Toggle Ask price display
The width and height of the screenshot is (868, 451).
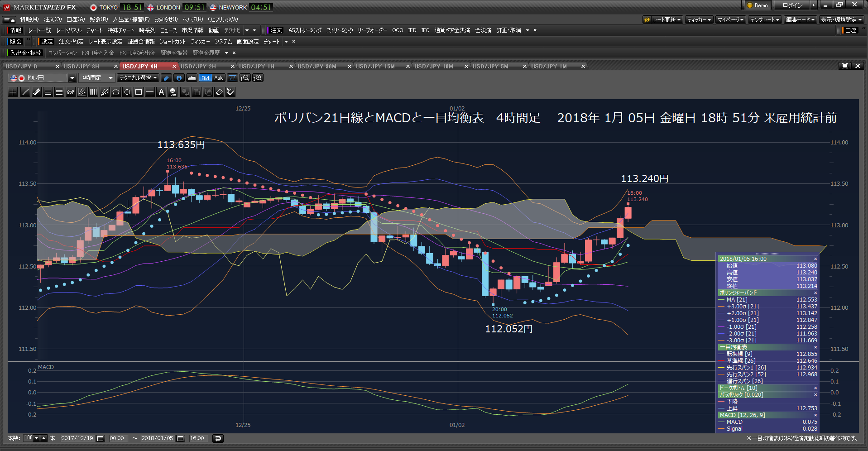(218, 78)
